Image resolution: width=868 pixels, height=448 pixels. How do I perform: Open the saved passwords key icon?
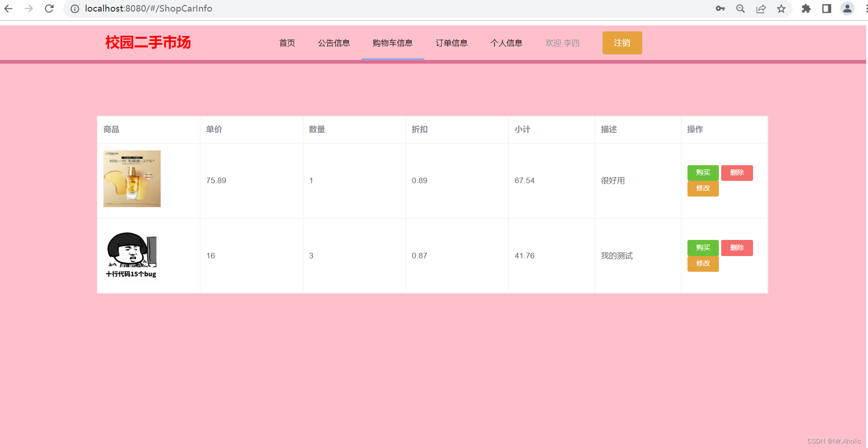[721, 8]
